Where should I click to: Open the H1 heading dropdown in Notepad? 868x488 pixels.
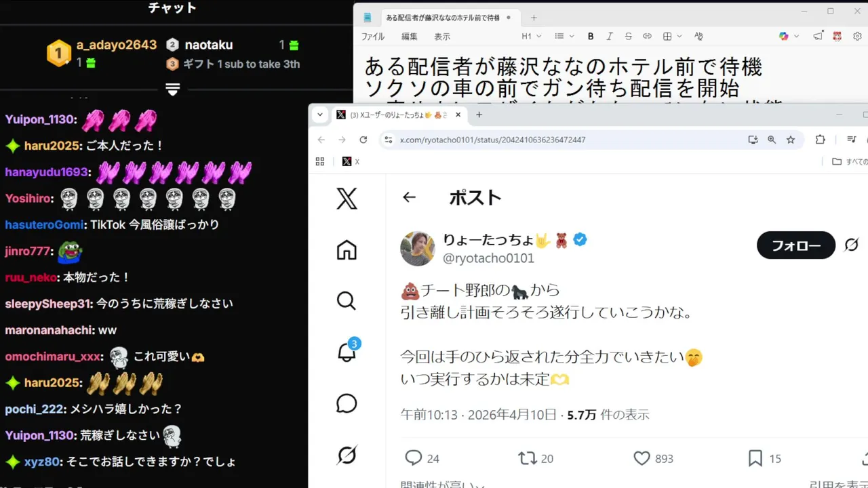pyautogui.click(x=532, y=36)
